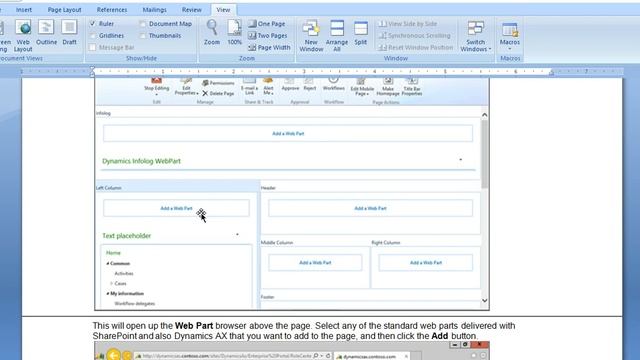
Task: Open the Mailings ribbon tab
Action: [x=154, y=9]
